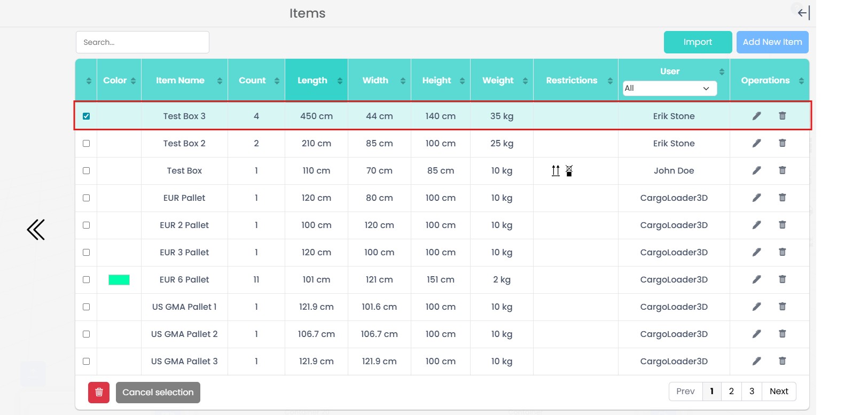Collapse the sidebar with the double chevron
The width and height of the screenshot is (868, 415).
36,230
